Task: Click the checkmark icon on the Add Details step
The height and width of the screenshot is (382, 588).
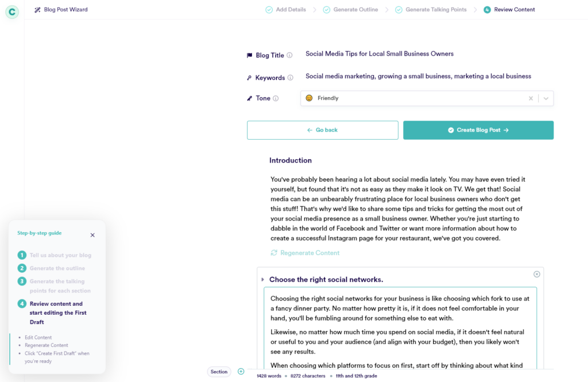Action: pyautogui.click(x=268, y=9)
